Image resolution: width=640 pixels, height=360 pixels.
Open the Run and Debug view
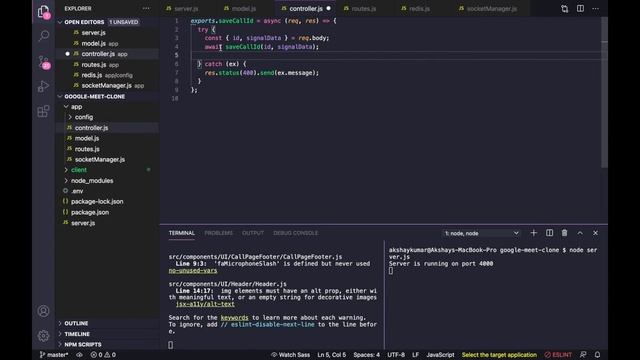point(43,87)
